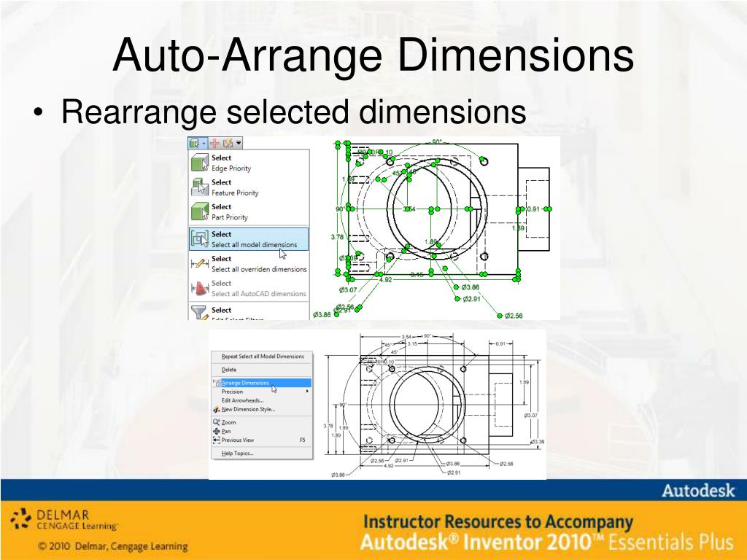Click the Rearrange selected dimensions bullet text

[293, 112]
